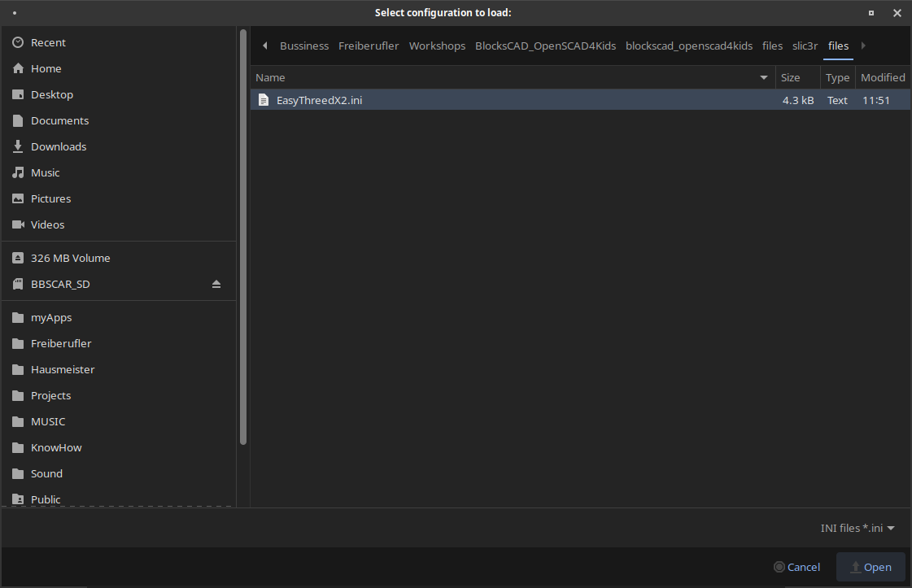Click the Name column sort arrow

(763, 77)
